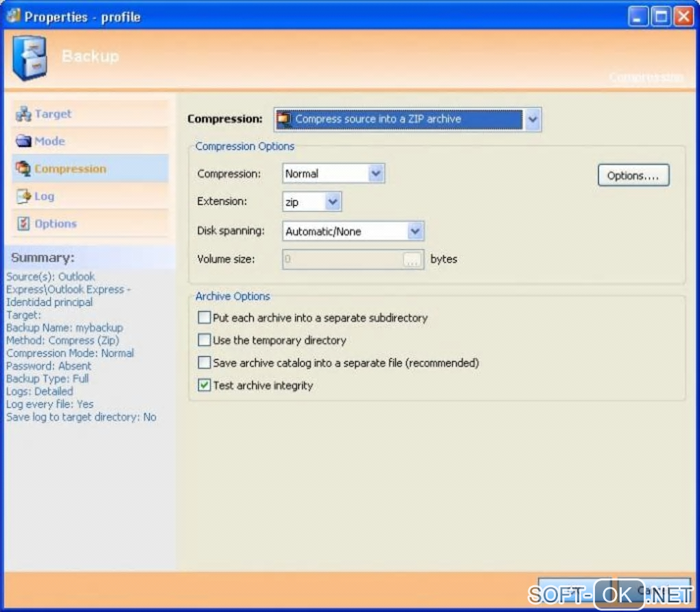
Task: Click the 'Compression Options' group label
Action: [x=244, y=146]
